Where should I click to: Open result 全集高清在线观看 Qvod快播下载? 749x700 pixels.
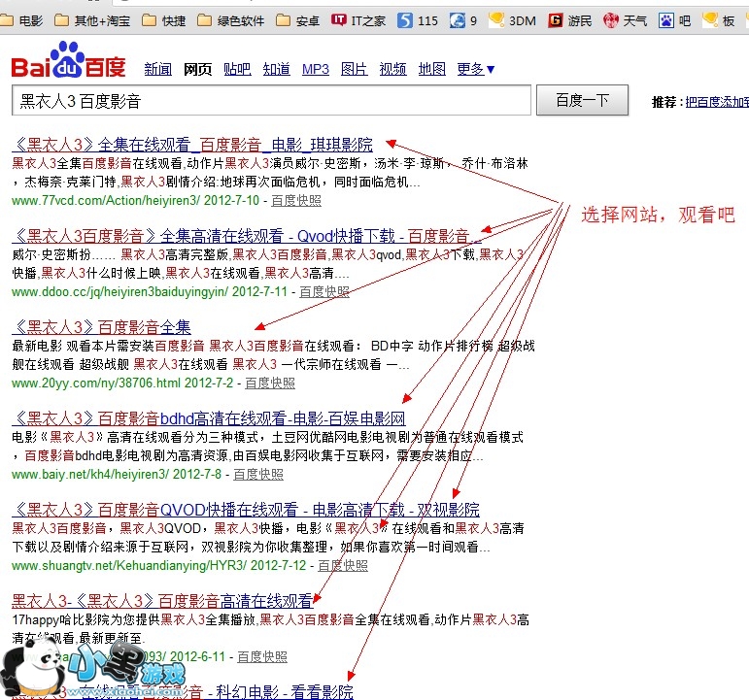[x=247, y=236]
